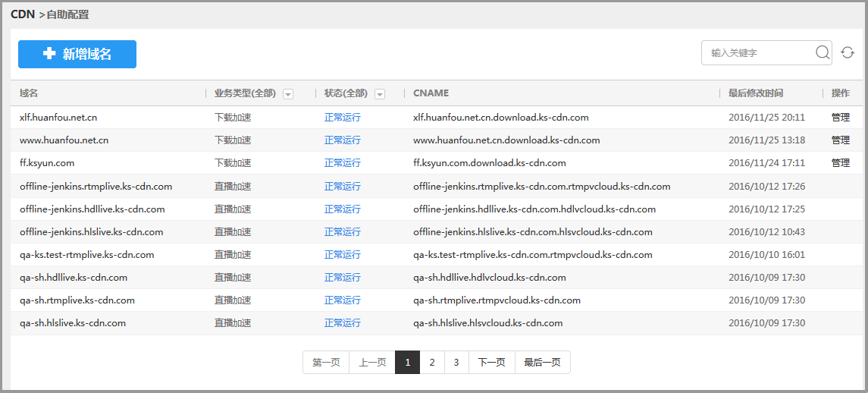The image size is (868, 393).
Task: Click 正常运行 status for ff.ksyun.com
Action: 343,163
